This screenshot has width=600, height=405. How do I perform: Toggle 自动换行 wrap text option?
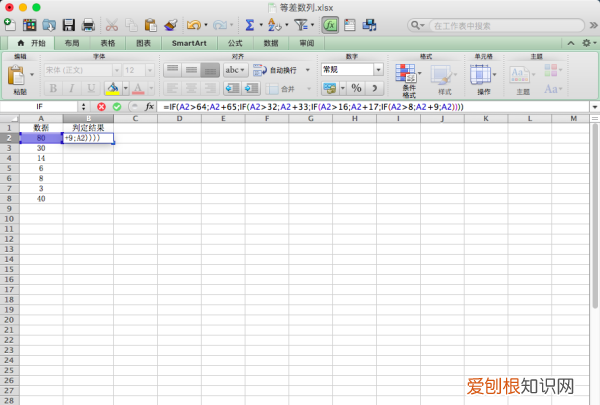pos(275,70)
